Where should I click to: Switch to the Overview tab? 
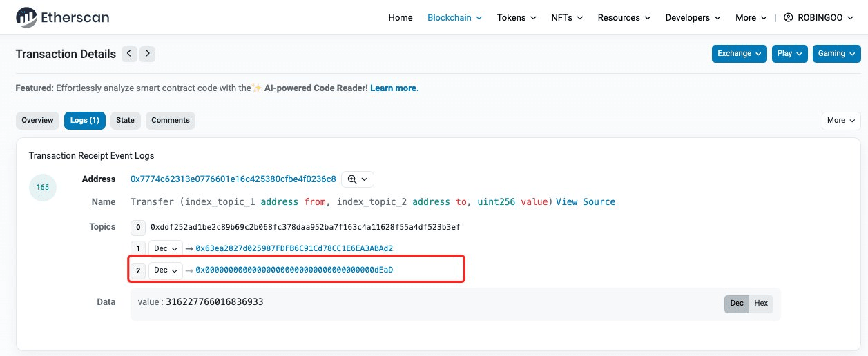pyautogui.click(x=37, y=121)
